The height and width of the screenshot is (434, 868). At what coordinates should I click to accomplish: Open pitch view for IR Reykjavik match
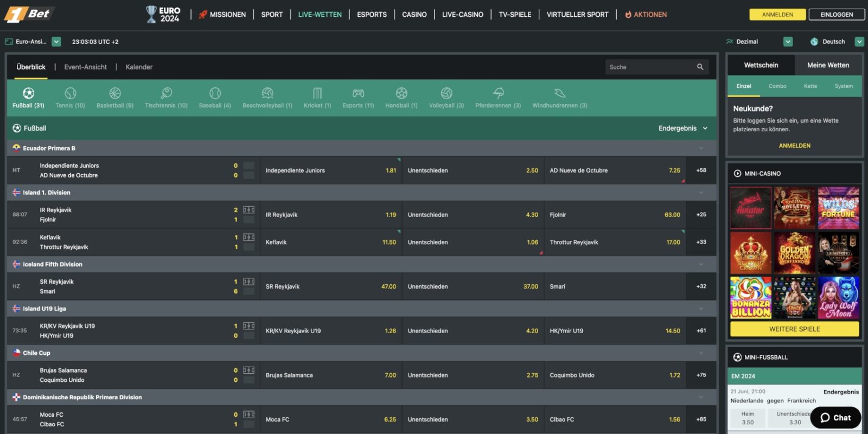pyautogui.click(x=249, y=210)
